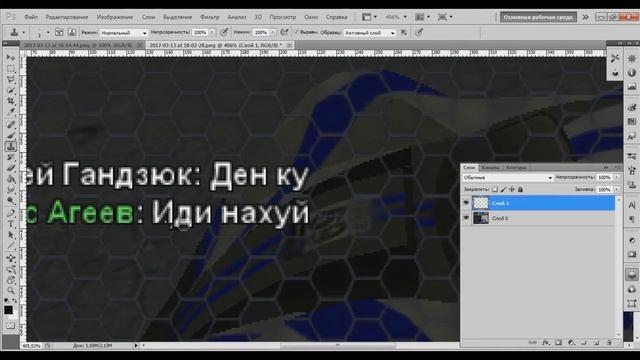Select the Zoom tool in the toolbox
The image size is (640, 360).
pyautogui.click(x=11, y=291)
